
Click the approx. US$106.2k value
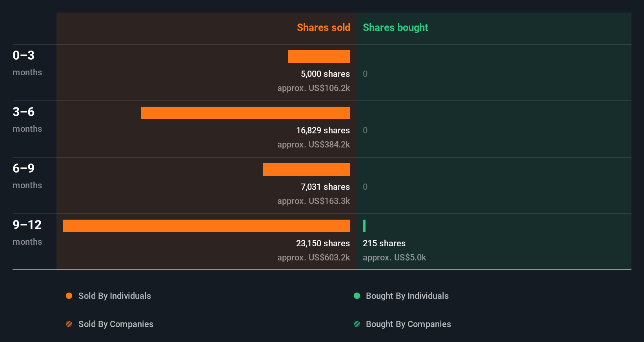point(313,88)
